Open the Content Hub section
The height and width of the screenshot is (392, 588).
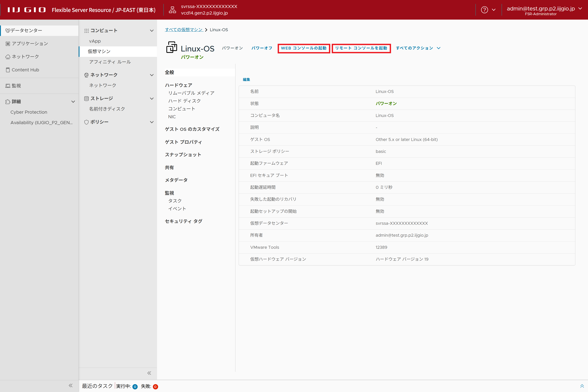click(25, 70)
